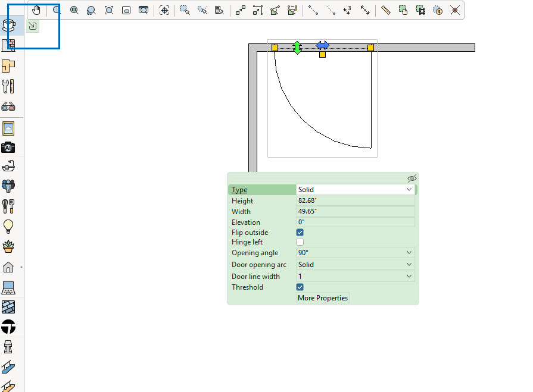Click the small green arrow icon below toolbar
533x392 pixels.
33,26
